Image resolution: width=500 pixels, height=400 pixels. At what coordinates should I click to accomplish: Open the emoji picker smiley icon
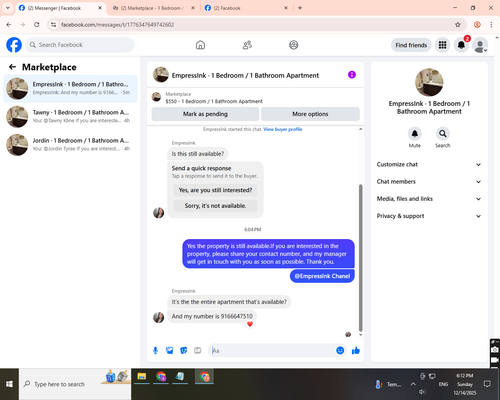pyautogui.click(x=340, y=350)
